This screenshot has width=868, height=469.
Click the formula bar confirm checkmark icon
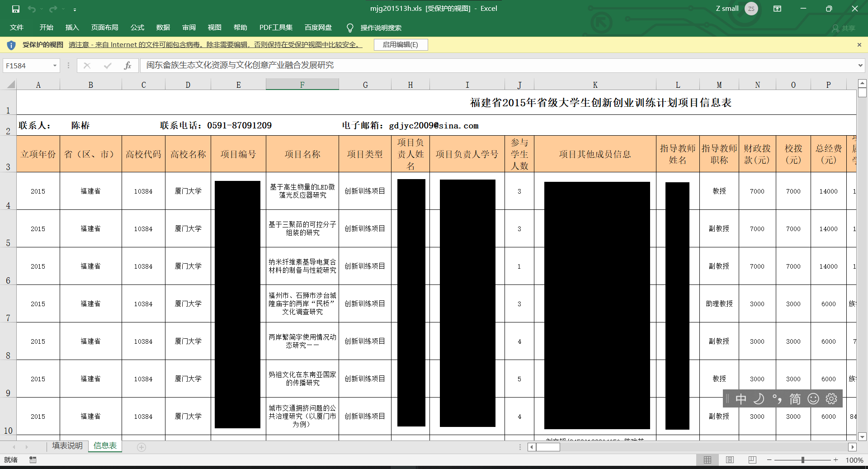[107, 66]
